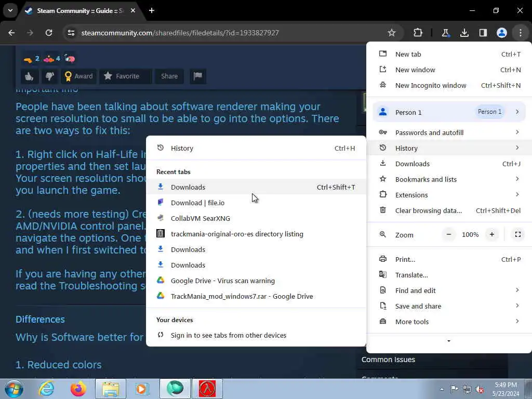Rate the guide thumbs down
This screenshot has width=532, height=399.
point(49,76)
